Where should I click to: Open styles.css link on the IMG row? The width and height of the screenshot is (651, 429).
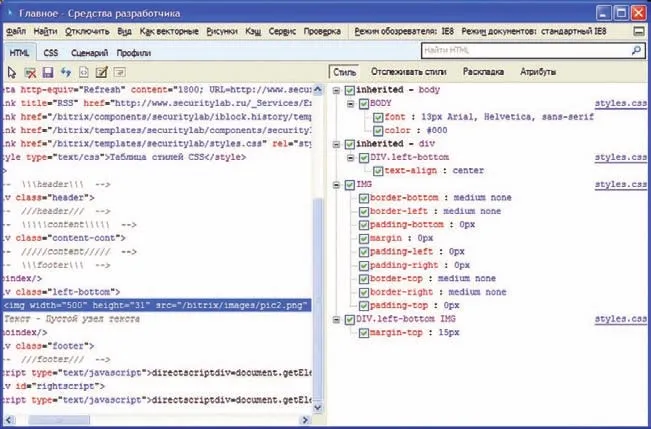621,184
